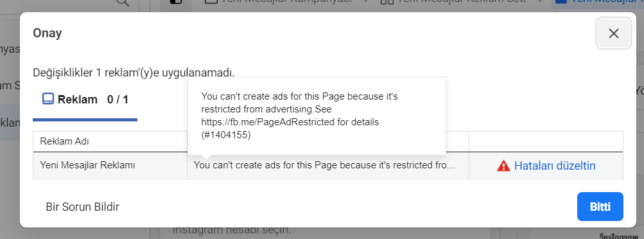
Task: Select the highlighted ad item in the left sidebar
Action: [x=10, y=122]
